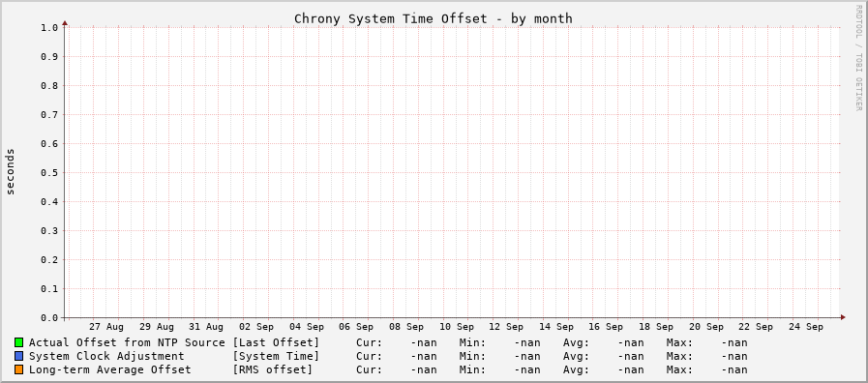This screenshot has height=383, width=868.
Task: Click the Avg value in the System Clock Adjustment row
Action: (x=631, y=356)
